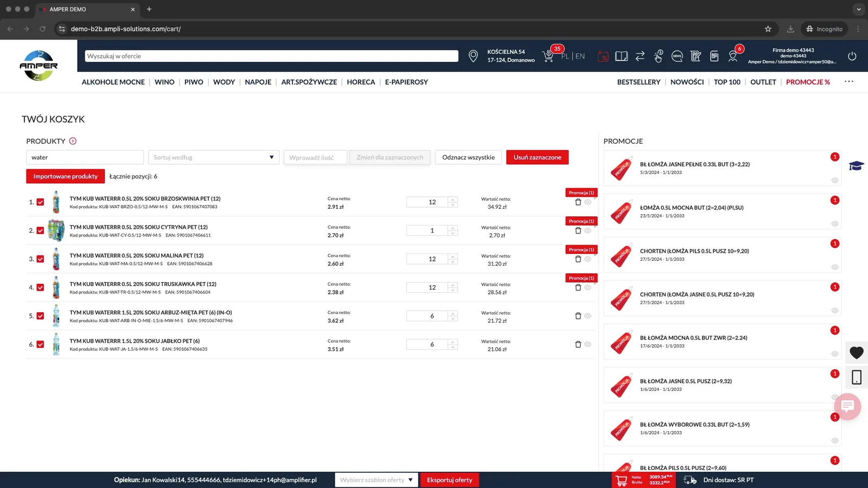Uncheck the CYTRYNA product checkbox
This screenshot has width=868, height=488.
click(x=40, y=230)
